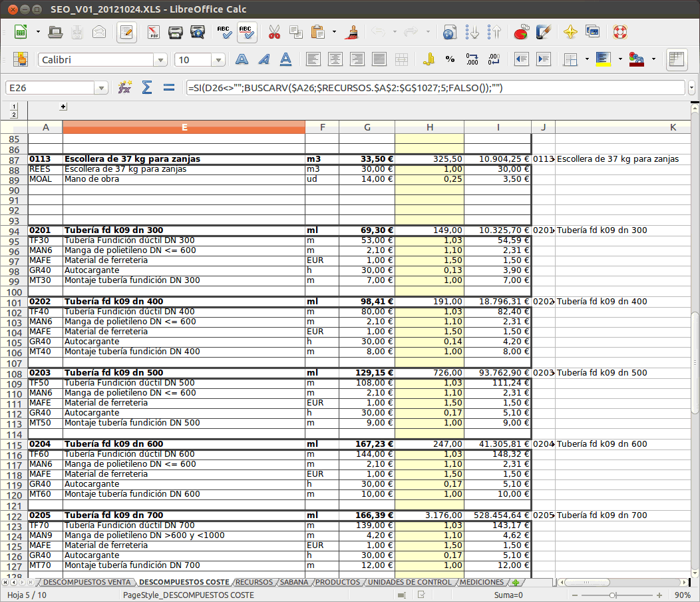Toggle grid lines for the sheet

pos(677,59)
